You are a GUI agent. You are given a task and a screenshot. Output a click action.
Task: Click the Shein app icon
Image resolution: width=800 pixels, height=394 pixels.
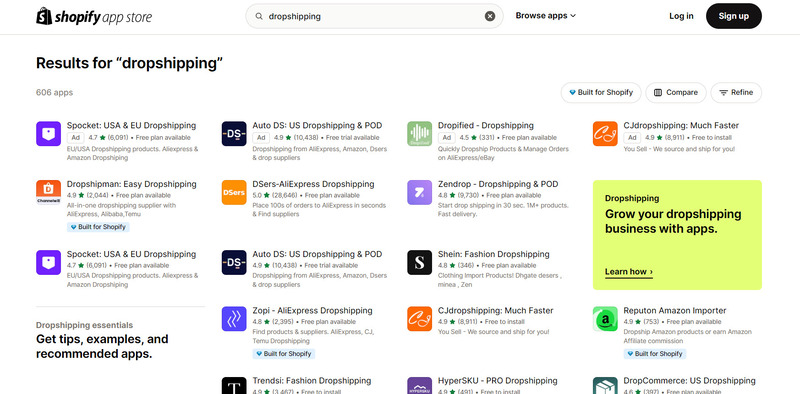tap(419, 262)
